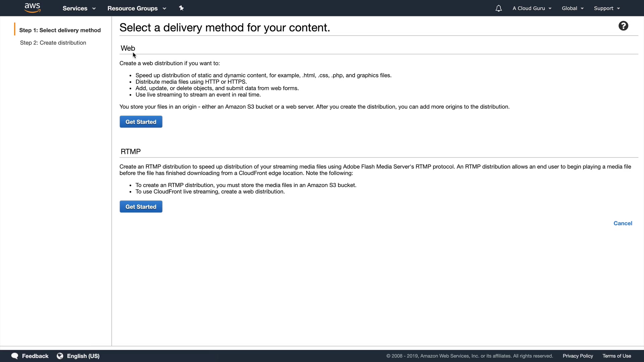Open the Terms of Use link
Image resolution: width=644 pixels, height=362 pixels.
[x=616, y=356]
